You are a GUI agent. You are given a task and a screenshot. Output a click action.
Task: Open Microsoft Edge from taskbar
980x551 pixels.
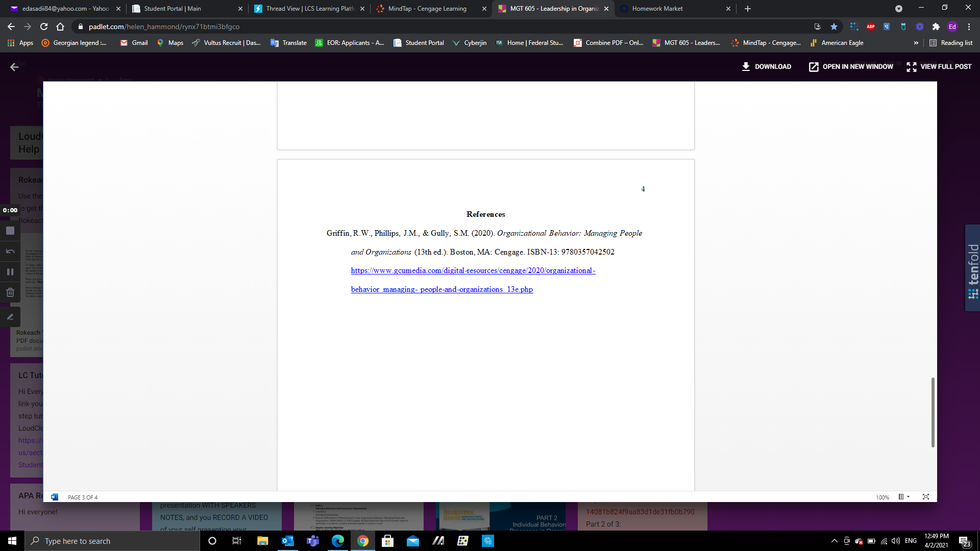coord(337,541)
